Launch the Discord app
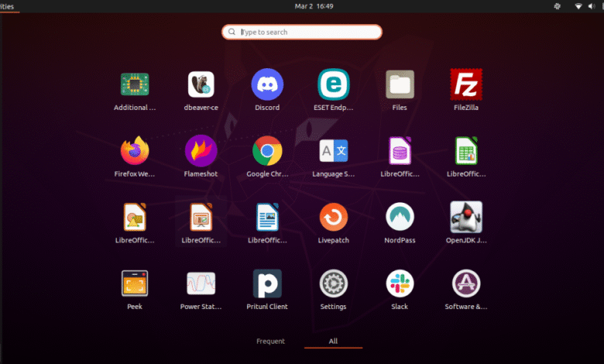 click(267, 84)
